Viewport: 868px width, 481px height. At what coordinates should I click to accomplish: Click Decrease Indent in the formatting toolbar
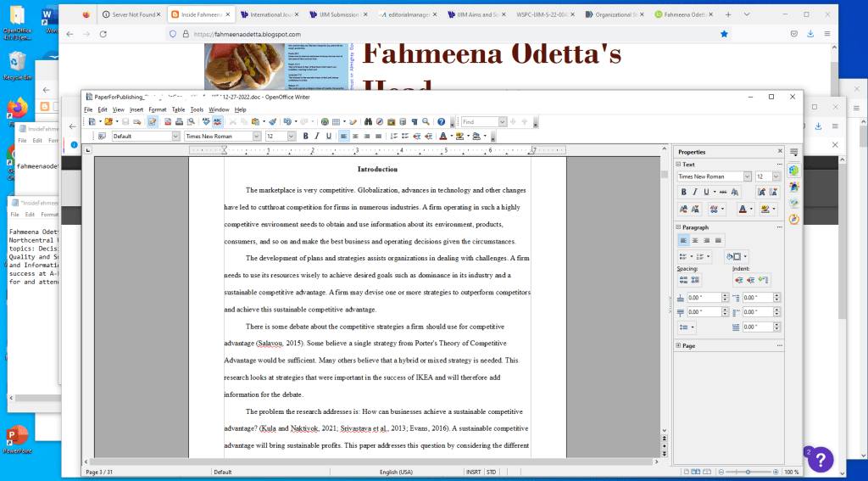[x=417, y=136]
